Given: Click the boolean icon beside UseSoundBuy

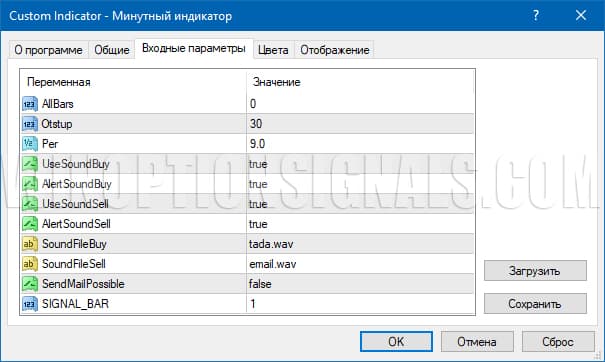Looking at the screenshot, I should click(30, 164).
